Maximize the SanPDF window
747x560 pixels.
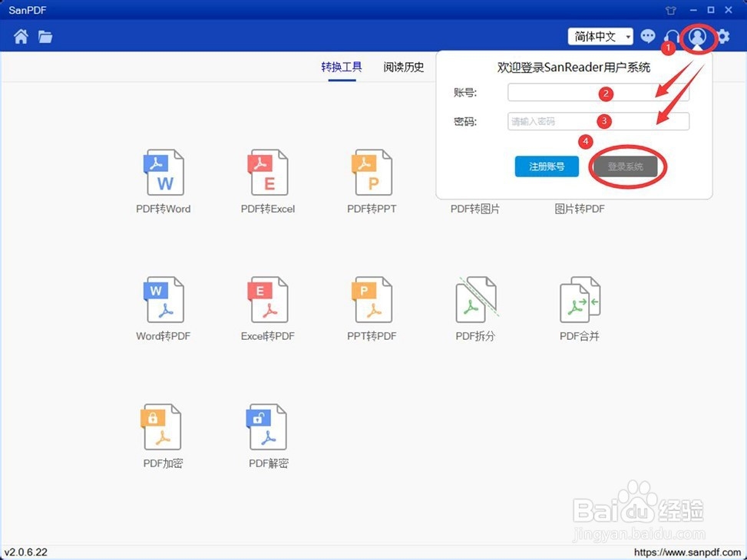[711, 10]
